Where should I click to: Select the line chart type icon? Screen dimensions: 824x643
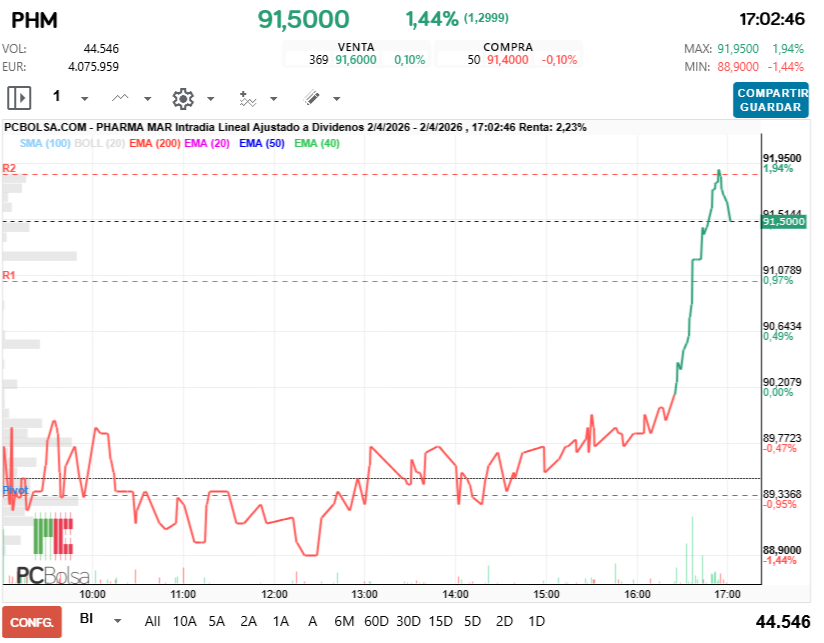(x=119, y=98)
